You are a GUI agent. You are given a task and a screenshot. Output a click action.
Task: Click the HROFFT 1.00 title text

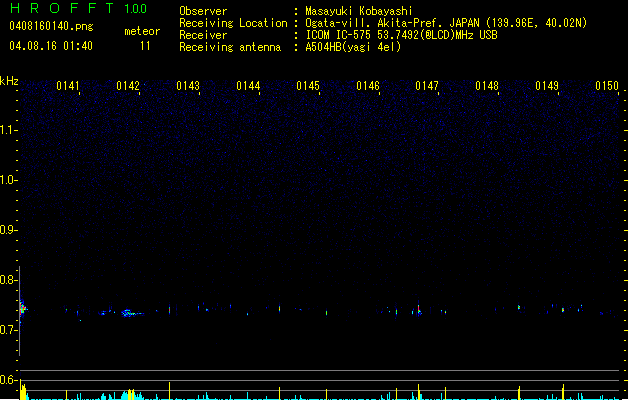pyautogui.click(x=78, y=8)
